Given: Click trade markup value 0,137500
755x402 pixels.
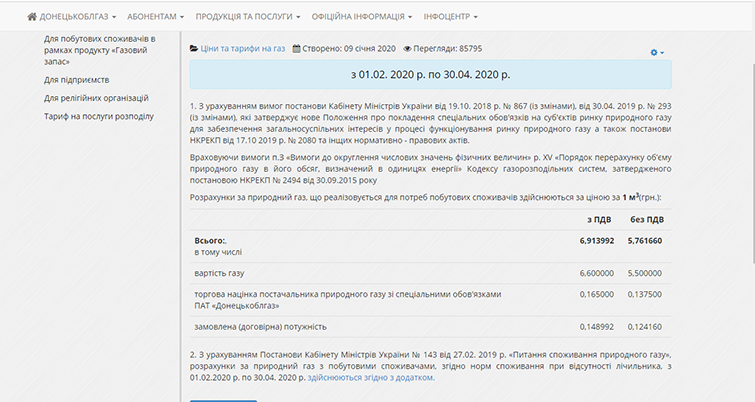Looking at the screenshot, I should (x=645, y=294).
